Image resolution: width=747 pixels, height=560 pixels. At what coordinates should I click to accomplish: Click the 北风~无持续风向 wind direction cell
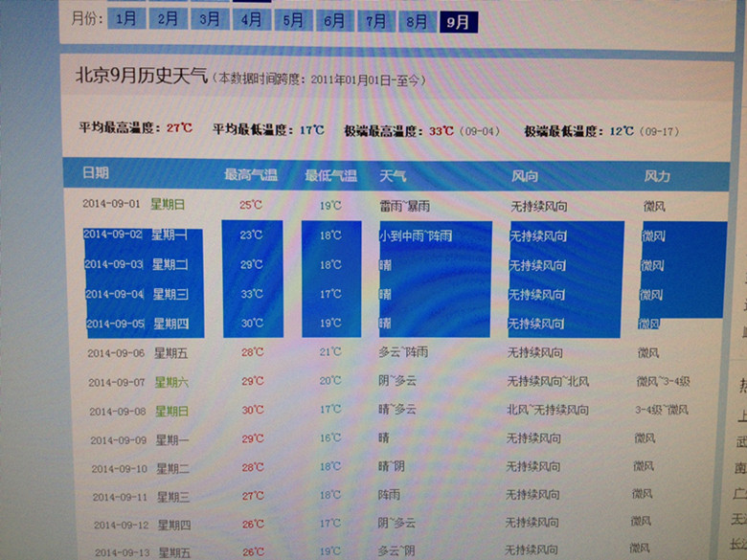(x=548, y=410)
